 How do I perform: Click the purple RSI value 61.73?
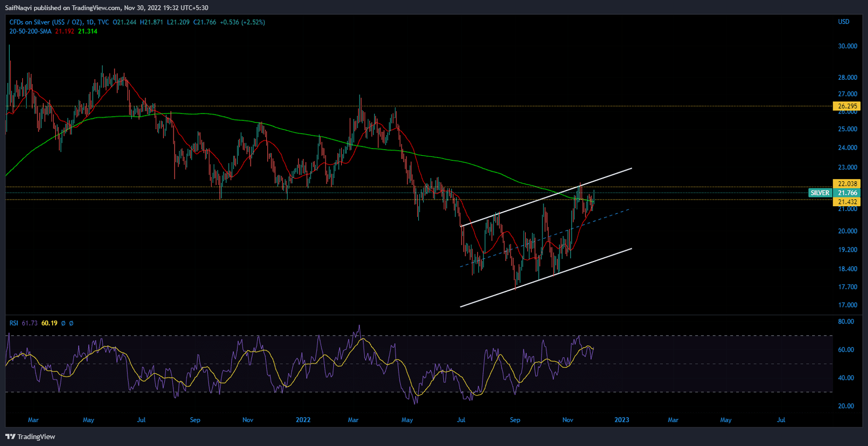point(30,323)
